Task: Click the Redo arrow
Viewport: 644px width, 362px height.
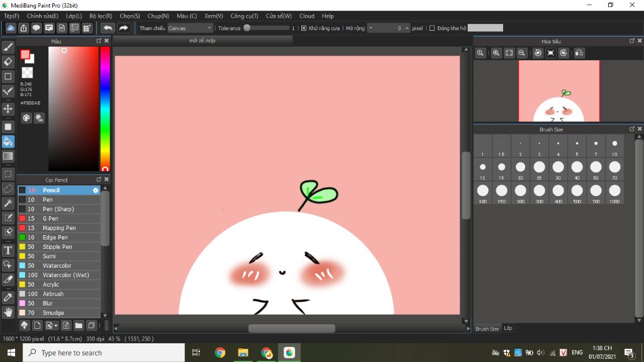Action: pos(123,28)
